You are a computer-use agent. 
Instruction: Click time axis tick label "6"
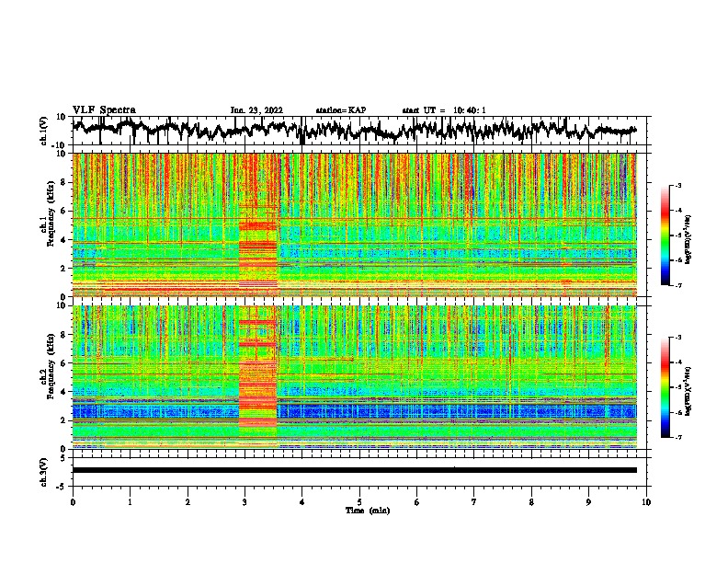(x=416, y=502)
